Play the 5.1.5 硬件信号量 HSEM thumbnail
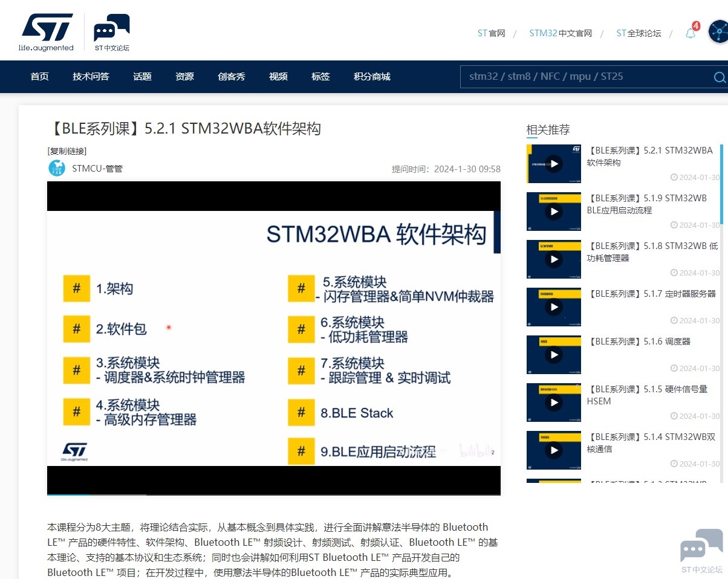728x579 pixels. pyautogui.click(x=553, y=403)
